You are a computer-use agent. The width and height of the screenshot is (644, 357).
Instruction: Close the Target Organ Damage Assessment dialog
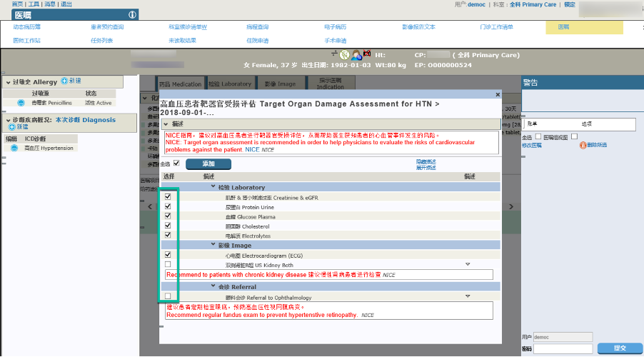click(x=498, y=94)
